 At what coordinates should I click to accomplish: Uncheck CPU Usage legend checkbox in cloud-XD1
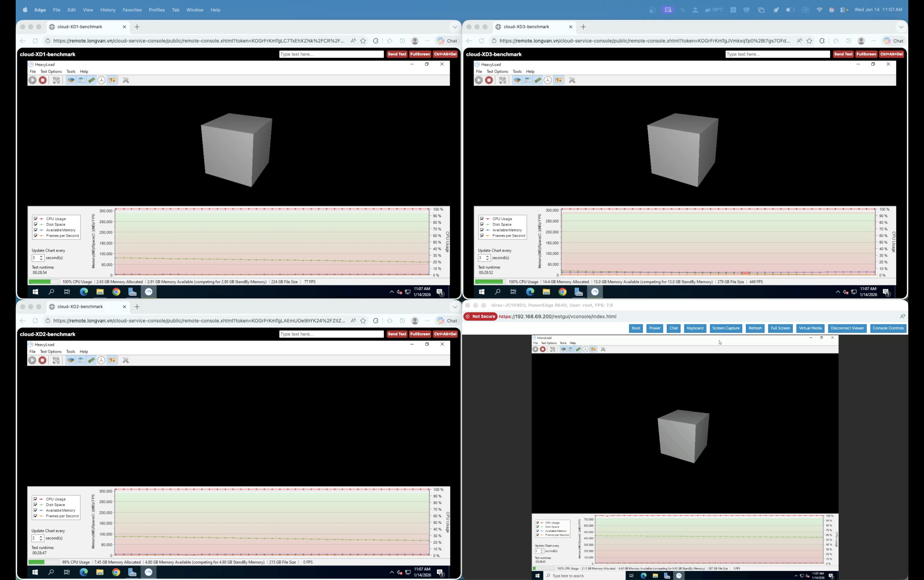(x=36, y=219)
